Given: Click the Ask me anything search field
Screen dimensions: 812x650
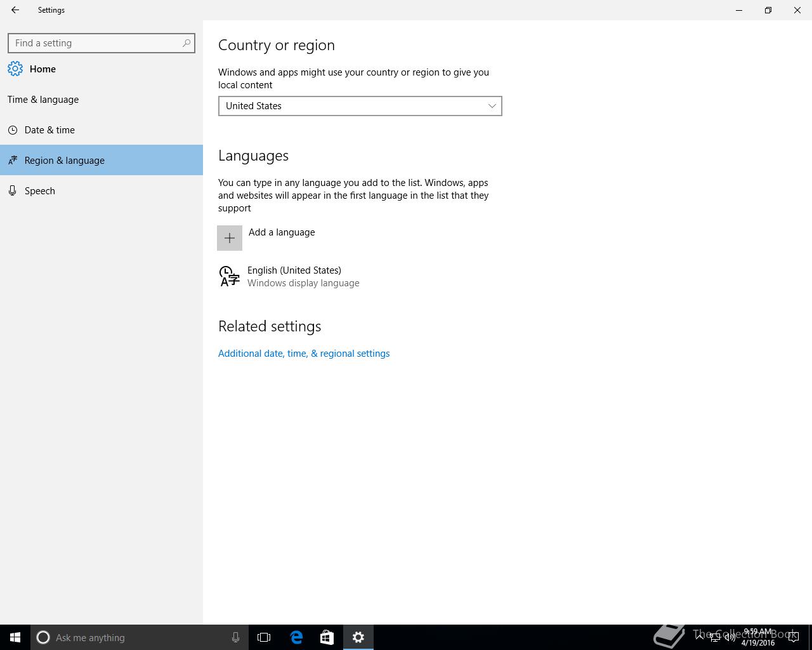Looking at the screenshot, I should coord(140,637).
